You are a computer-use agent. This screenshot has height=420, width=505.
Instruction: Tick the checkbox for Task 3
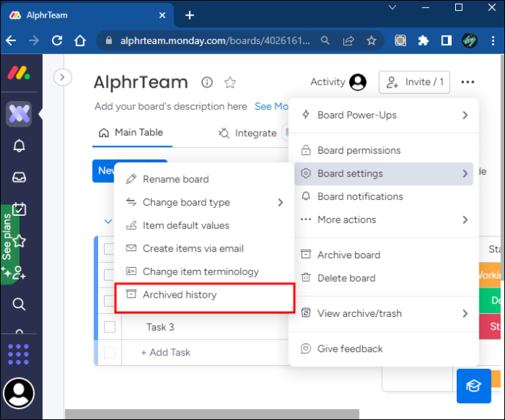[x=110, y=326]
